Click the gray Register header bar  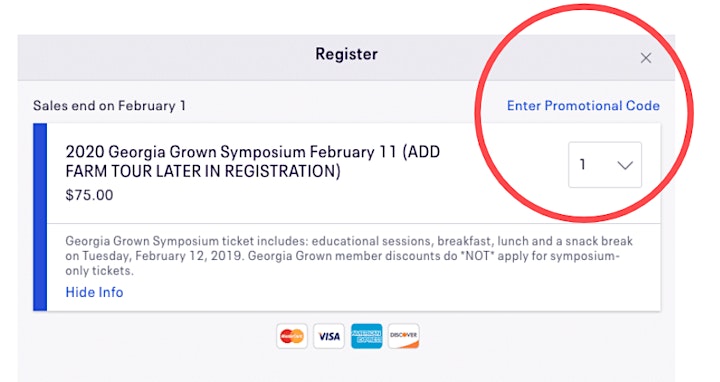(x=346, y=57)
